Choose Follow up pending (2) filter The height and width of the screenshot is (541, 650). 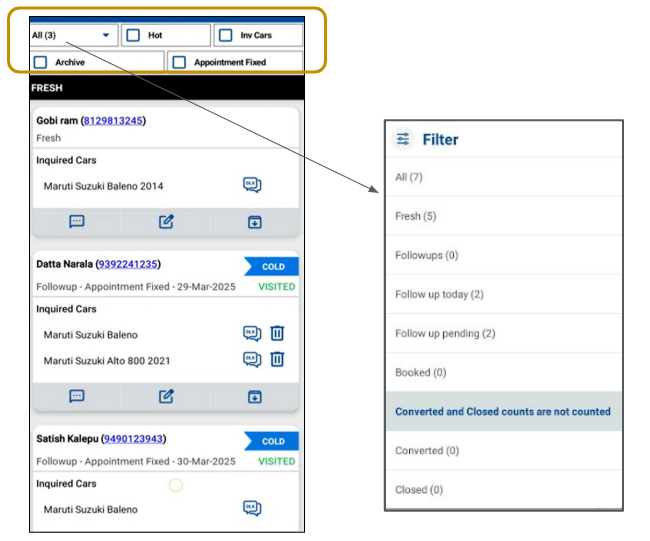coord(504,333)
